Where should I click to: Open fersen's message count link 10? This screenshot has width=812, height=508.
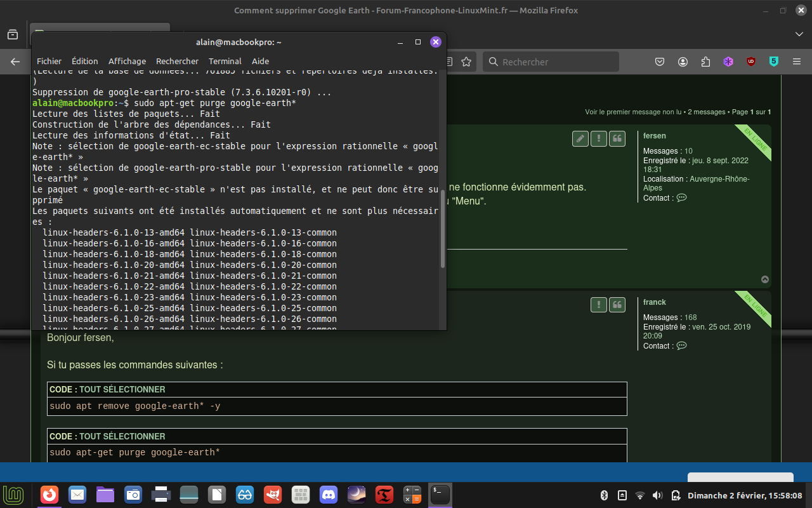pos(688,151)
